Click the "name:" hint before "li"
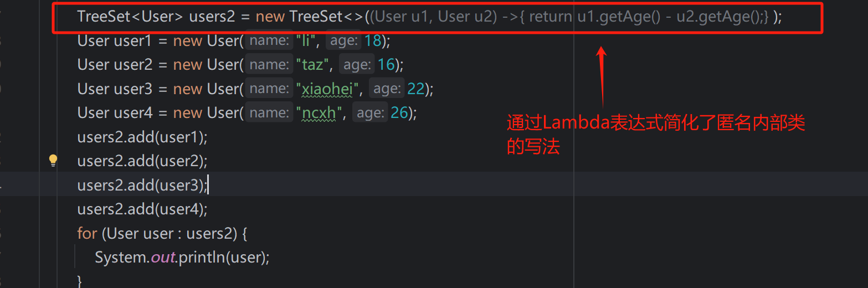Viewport: 868px width, 288px height. click(269, 41)
